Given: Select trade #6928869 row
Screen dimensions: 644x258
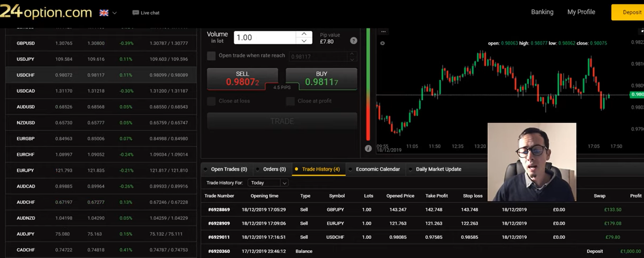Looking at the screenshot, I should [x=422, y=209].
